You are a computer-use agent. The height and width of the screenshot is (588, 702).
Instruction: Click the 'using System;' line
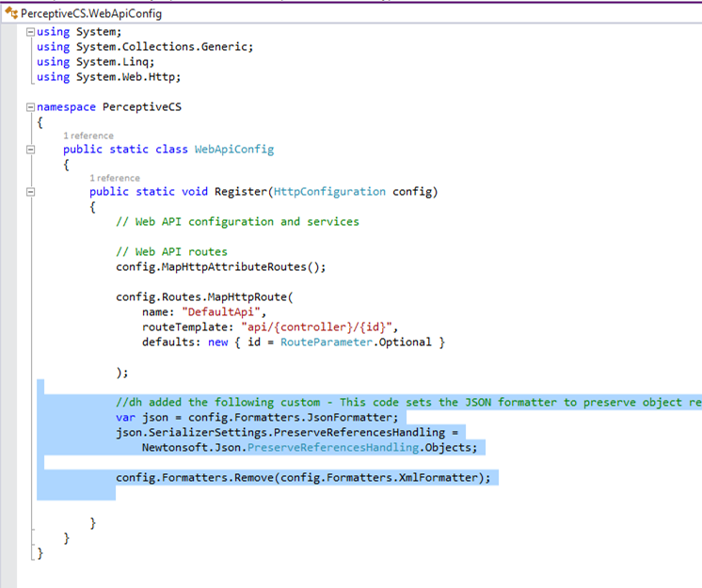(79, 32)
